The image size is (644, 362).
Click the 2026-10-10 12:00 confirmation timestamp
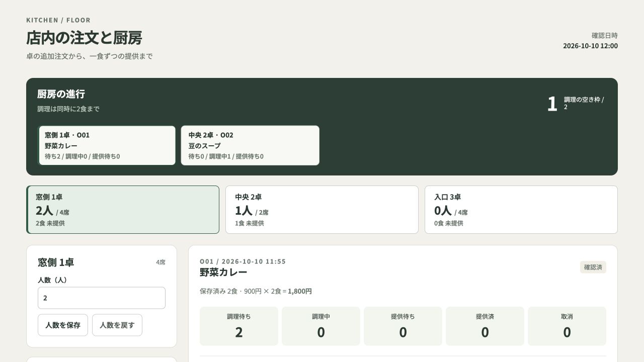click(590, 46)
